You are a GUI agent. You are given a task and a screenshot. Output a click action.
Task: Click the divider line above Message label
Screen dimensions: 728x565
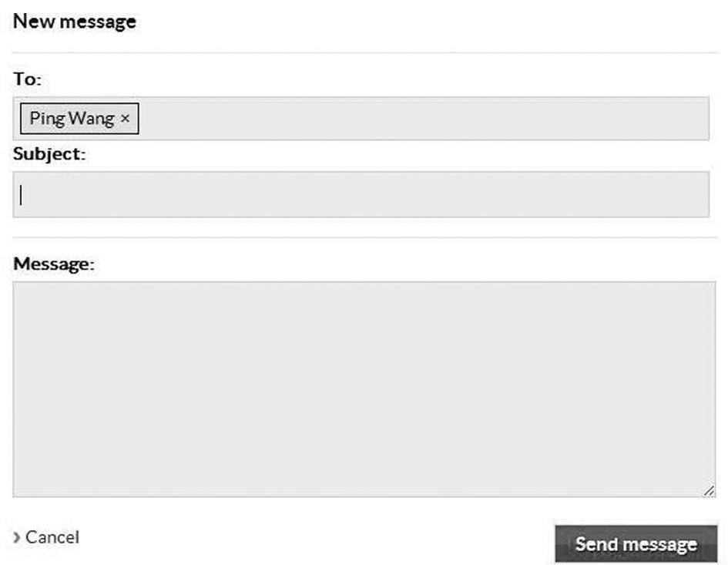(x=365, y=238)
